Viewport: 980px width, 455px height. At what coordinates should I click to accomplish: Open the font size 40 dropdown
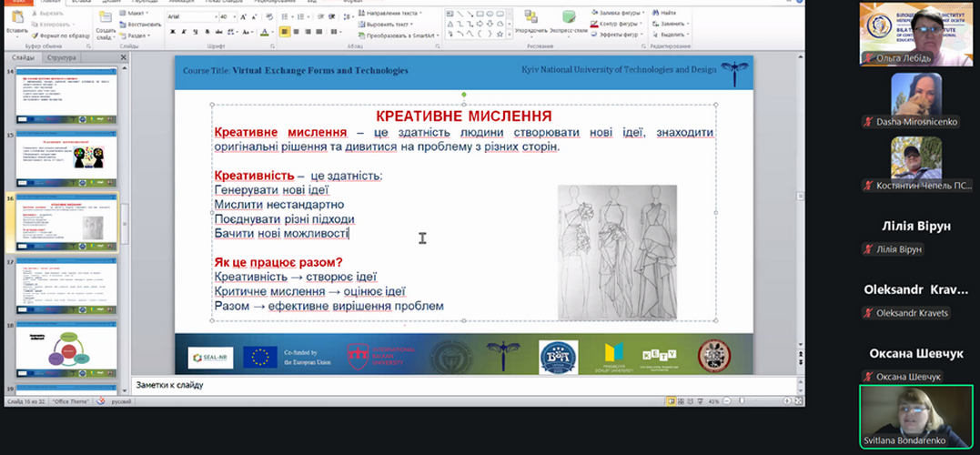tap(234, 15)
